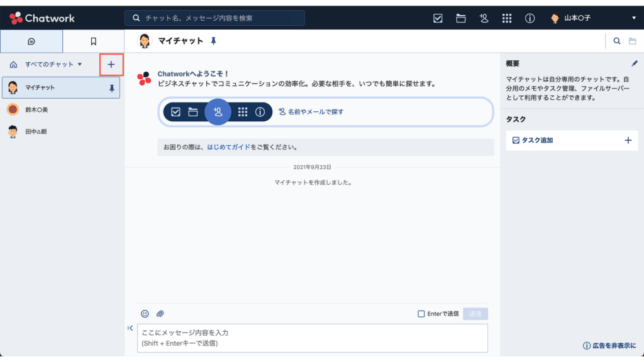Edit 概要 with the pencil icon
The width and height of the screenshot is (644, 362).
coord(635,63)
